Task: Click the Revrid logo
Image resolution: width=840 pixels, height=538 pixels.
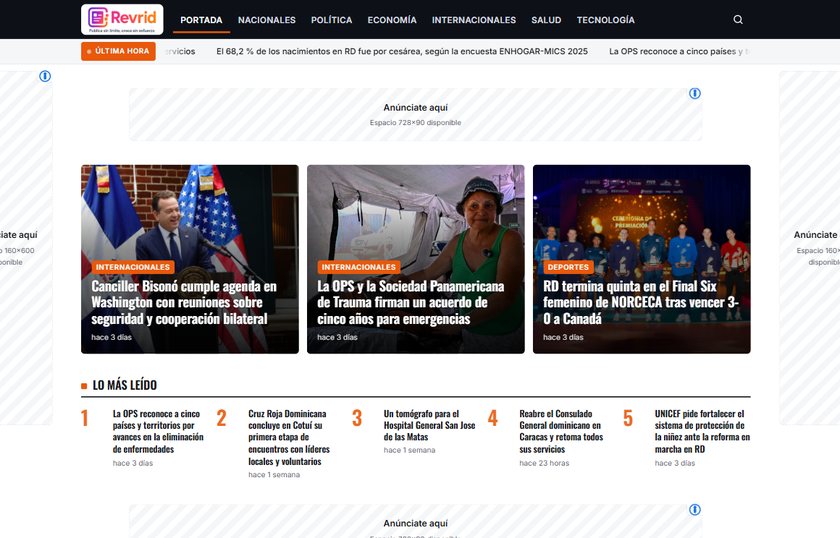Action: (122, 19)
